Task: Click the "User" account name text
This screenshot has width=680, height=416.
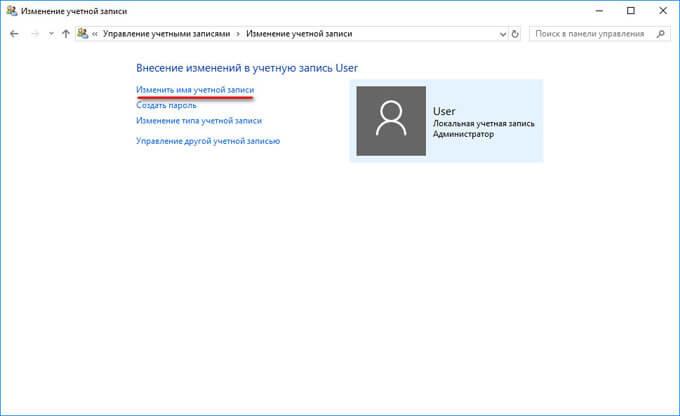Action: [444, 111]
